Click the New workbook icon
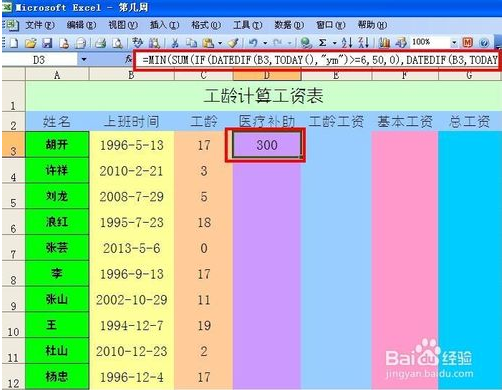Screen dimensions: 503x390 [x=13, y=43]
